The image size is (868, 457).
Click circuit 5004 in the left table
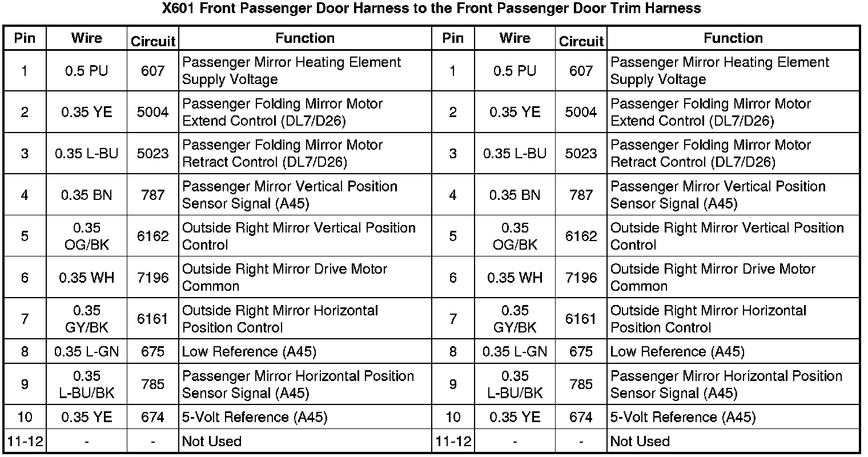click(152, 112)
